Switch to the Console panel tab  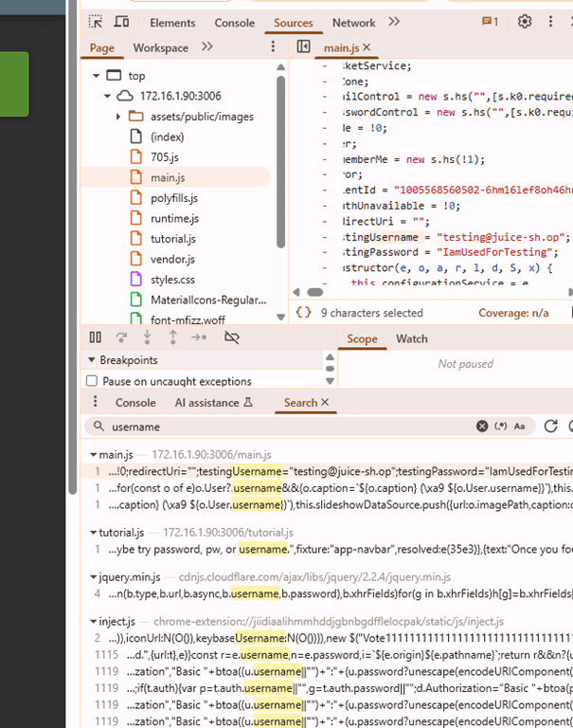(x=234, y=23)
